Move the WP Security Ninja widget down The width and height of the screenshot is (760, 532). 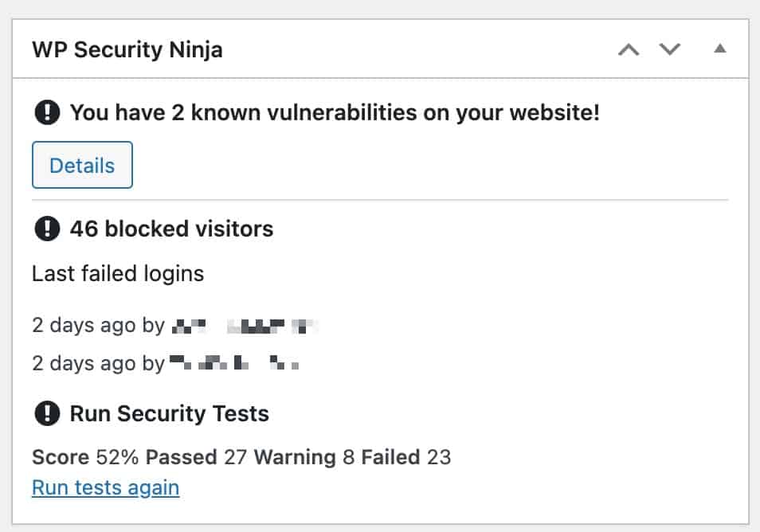(670, 50)
